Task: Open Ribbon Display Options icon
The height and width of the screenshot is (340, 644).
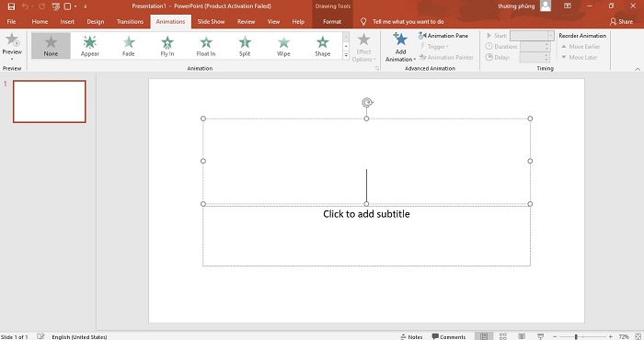Action: tap(568, 6)
